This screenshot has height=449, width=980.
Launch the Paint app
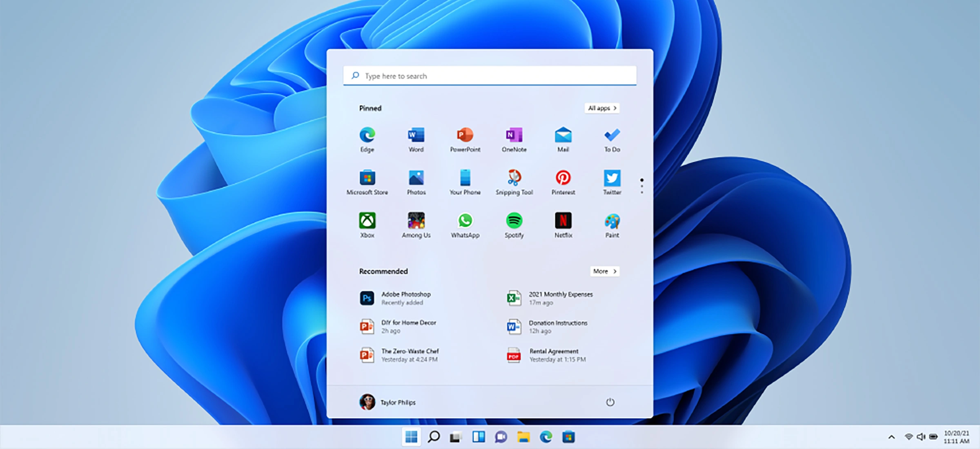click(x=612, y=225)
